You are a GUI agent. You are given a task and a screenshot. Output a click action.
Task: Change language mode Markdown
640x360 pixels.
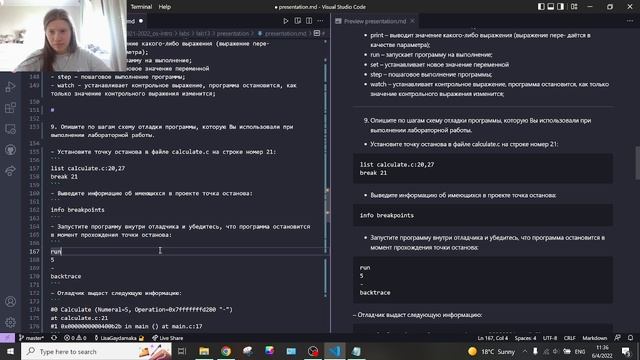[x=594, y=338]
